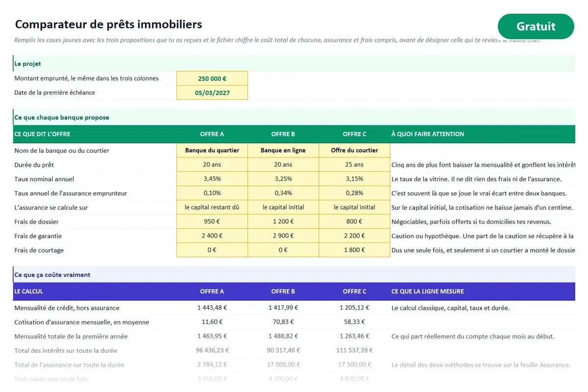Click the label 'Mensualité de crédit, hors assurance'
Viewport: 588px width, 392px height.
(x=67, y=308)
